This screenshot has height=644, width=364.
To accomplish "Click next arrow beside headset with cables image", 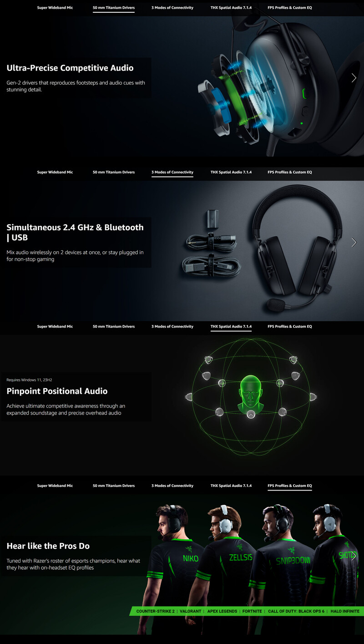I will 354,242.
